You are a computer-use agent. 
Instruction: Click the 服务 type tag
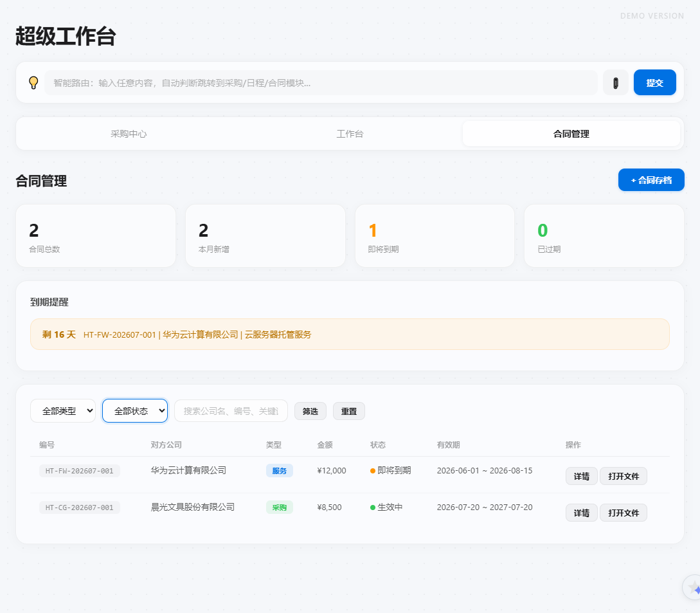pos(280,471)
